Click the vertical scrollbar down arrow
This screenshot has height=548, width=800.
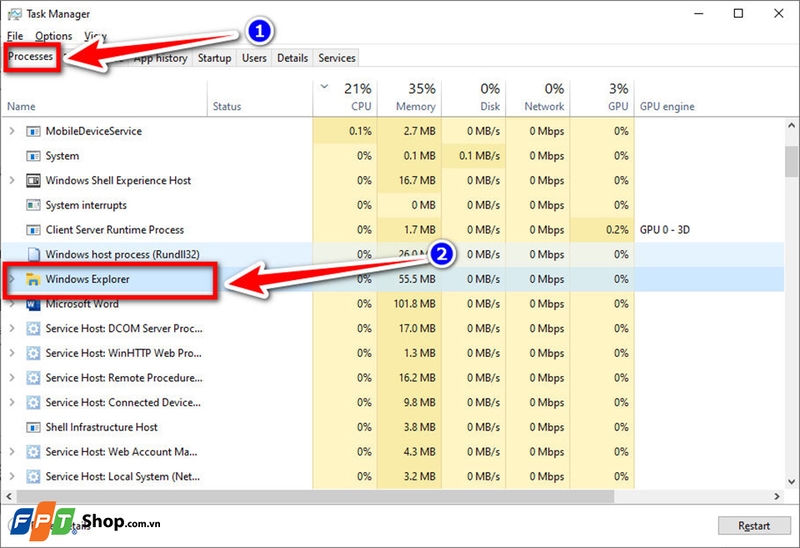click(791, 481)
